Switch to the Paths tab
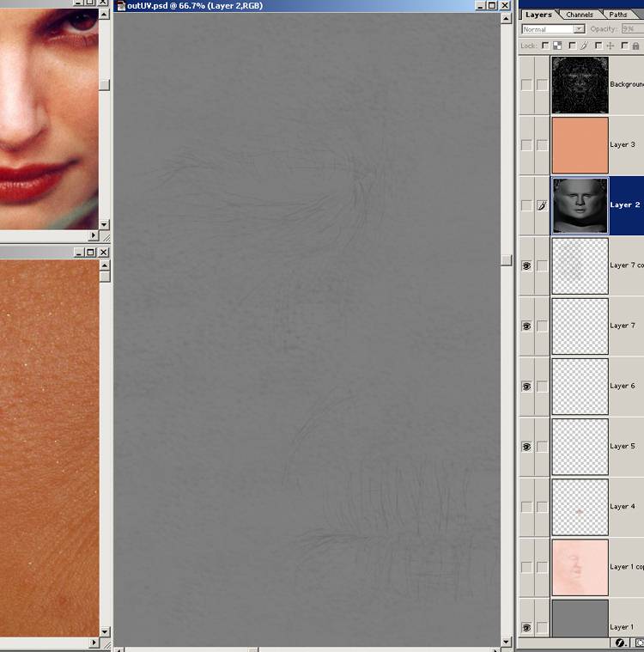The width and height of the screenshot is (644, 652). [x=618, y=15]
